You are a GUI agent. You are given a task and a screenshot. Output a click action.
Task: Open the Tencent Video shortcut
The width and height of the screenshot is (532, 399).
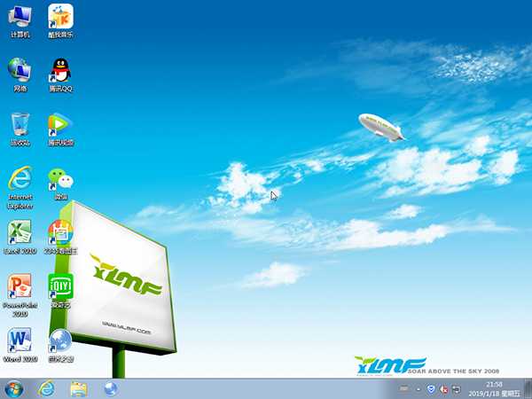click(60, 129)
